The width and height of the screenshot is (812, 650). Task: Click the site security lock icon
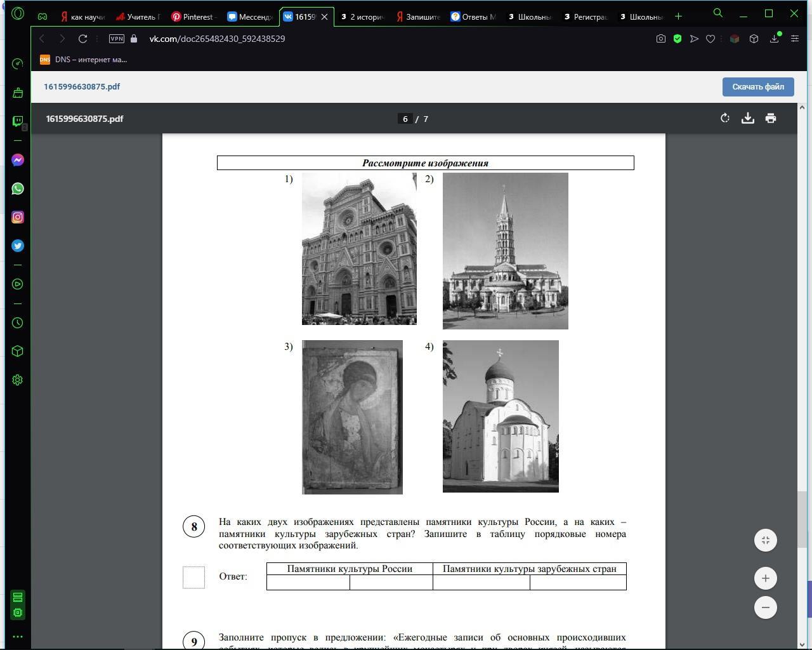[x=134, y=39]
